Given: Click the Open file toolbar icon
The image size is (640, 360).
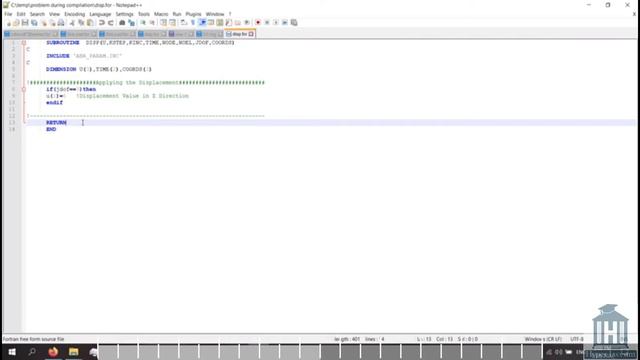Looking at the screenshot, I should (17, 23).
